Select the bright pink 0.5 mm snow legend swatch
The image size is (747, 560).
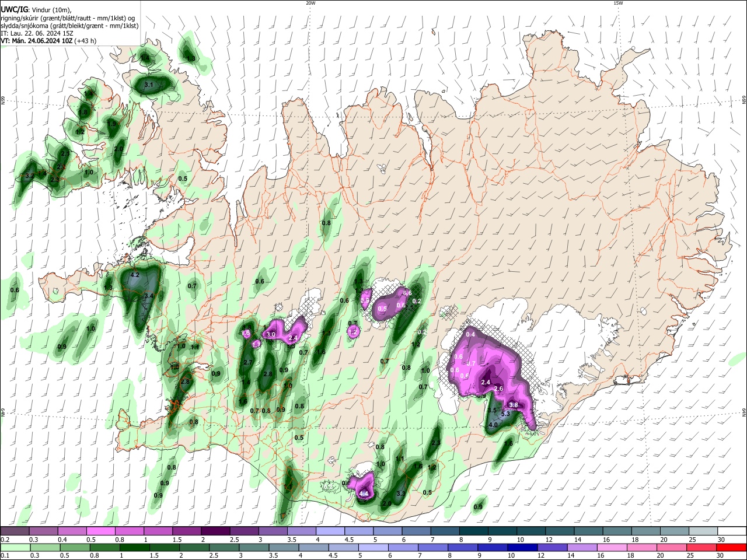pyautogui.click(x=100, y=531)
